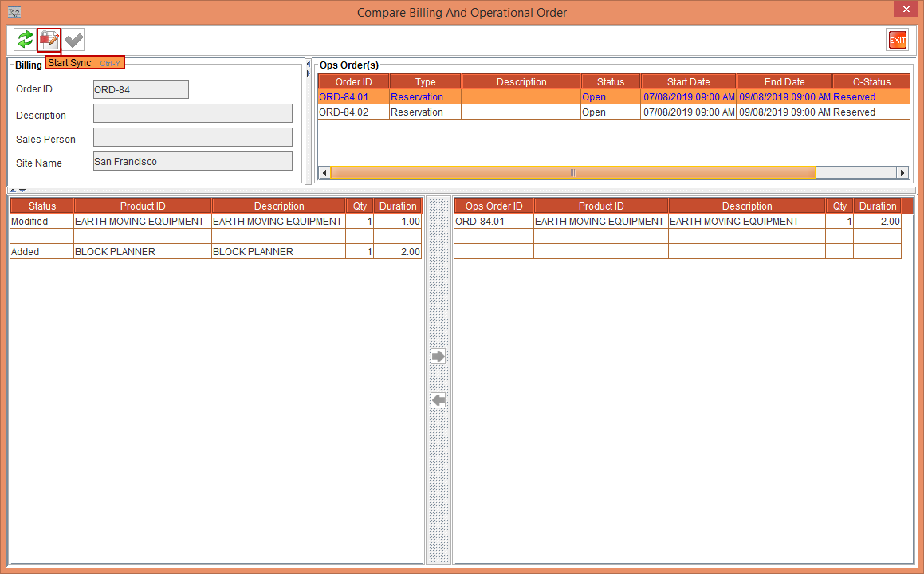Image resolution: width=924 pixels, height=574 pixels.
Task: Click the EXIT button
Action: [897, 39]
